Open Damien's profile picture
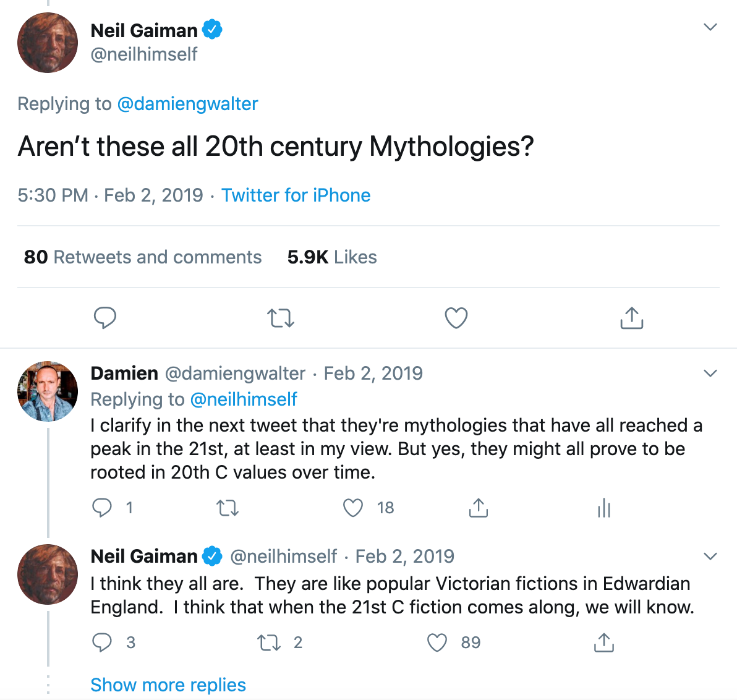The height and width of the screenshot is (700, 737). click(x=48, y=391)
